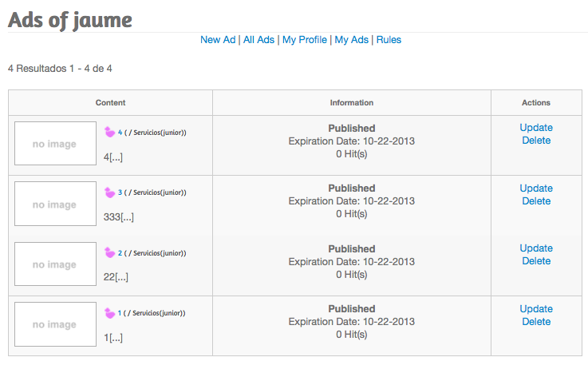This screenshot has height=369, width=588.
Task: Open the New Ad page
Action: [218, 40]
